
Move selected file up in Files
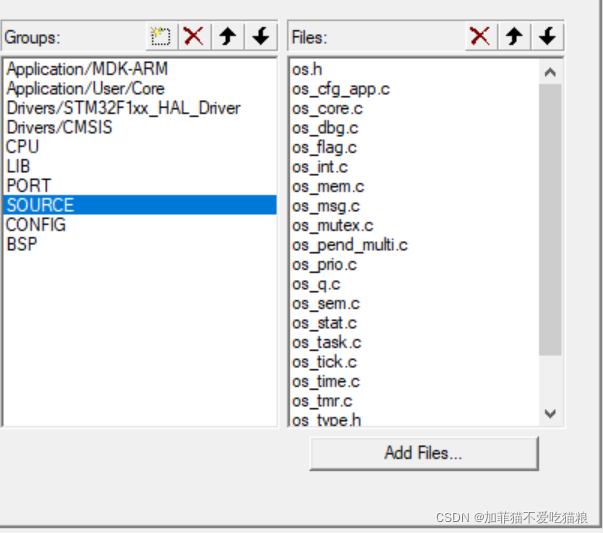(x=514, y=37)
